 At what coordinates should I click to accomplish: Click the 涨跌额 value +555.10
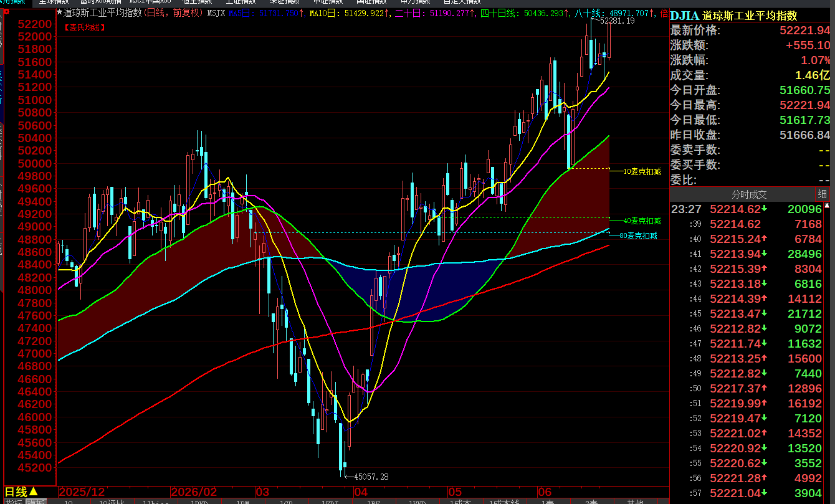[808, 45]
